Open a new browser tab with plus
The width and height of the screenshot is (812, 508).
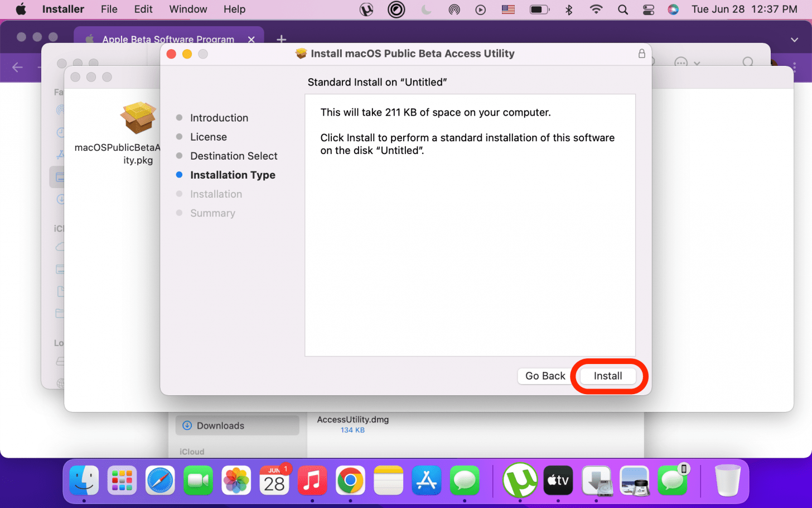282,39
